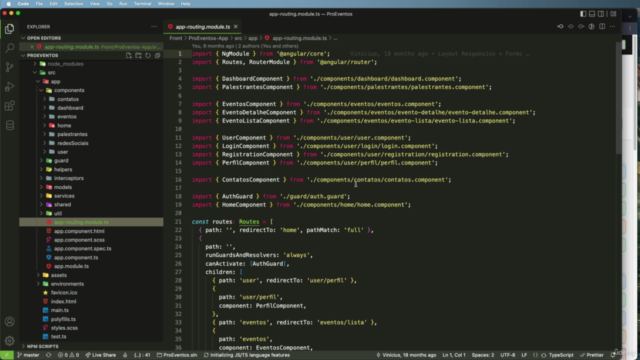Synchronize changes in status bar
The width and height of the screenshot is (640, 360).
pos(49,355)
